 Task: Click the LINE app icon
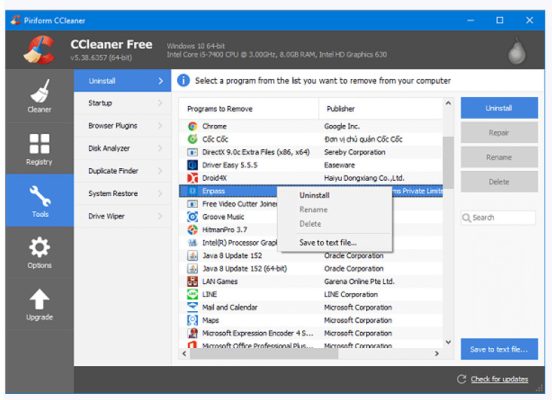pos(192,294)
